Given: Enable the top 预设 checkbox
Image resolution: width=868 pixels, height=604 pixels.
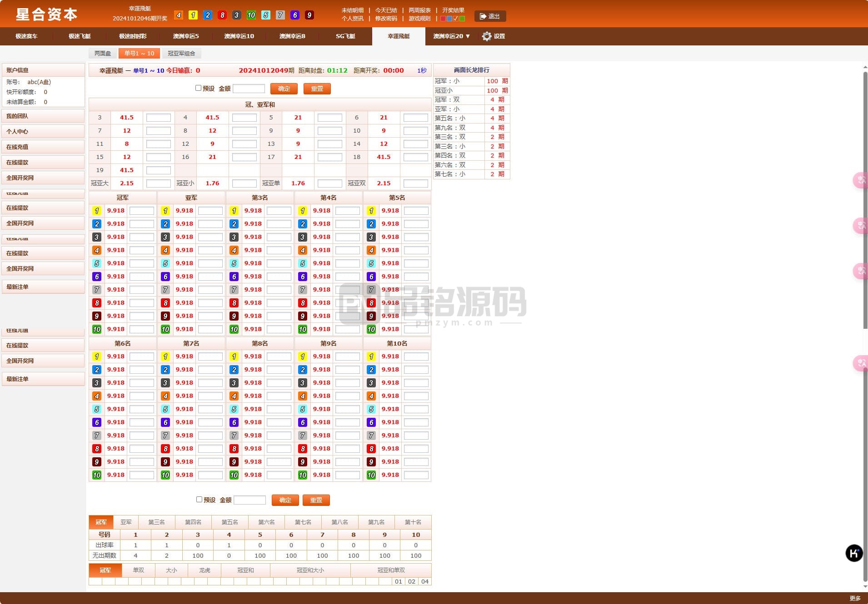Looking at the screenshot, I should (198, 88).
